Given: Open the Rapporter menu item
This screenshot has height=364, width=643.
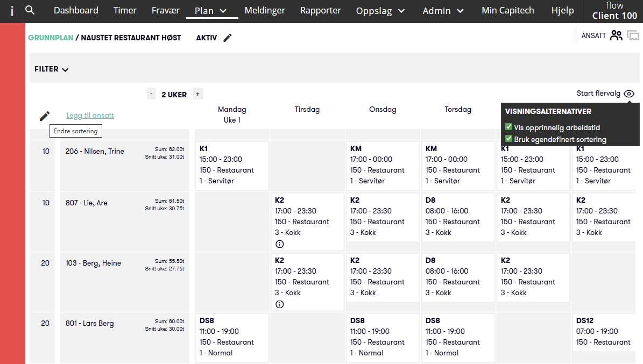Looking at the screenshot, I should click(320, 10).
